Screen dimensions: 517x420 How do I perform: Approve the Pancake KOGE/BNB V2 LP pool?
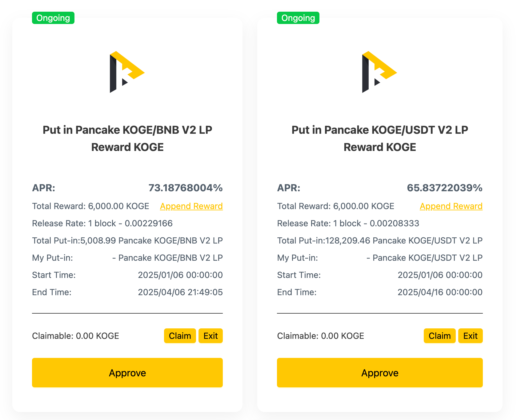127,373
